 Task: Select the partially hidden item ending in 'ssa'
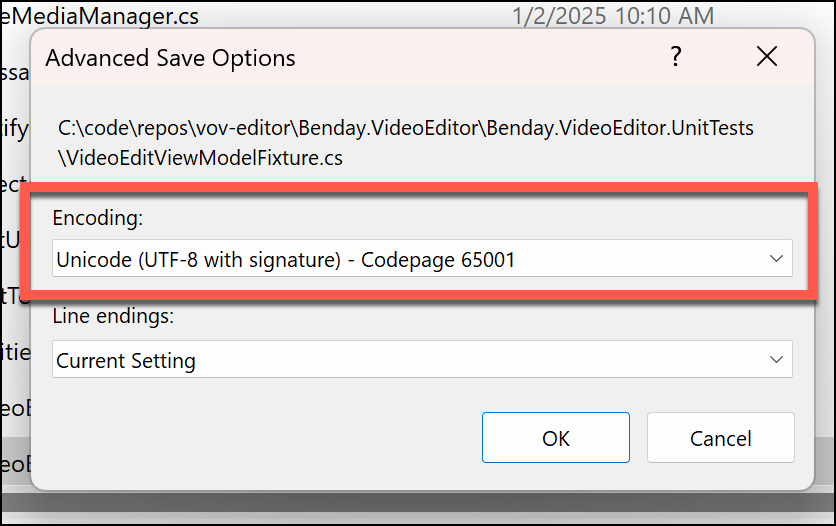coord(14,72)
